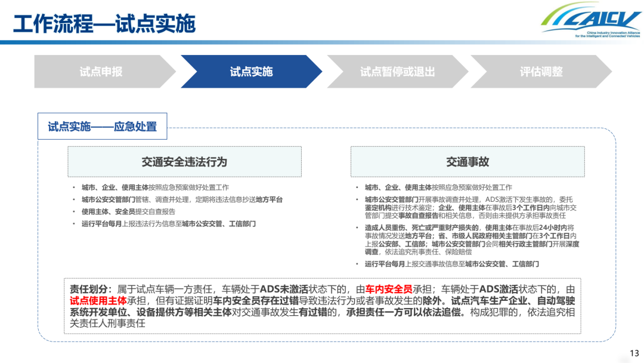Select the right bullet mentioning 鉴定机构
644x363 pixels.
(x=471, y=207)
